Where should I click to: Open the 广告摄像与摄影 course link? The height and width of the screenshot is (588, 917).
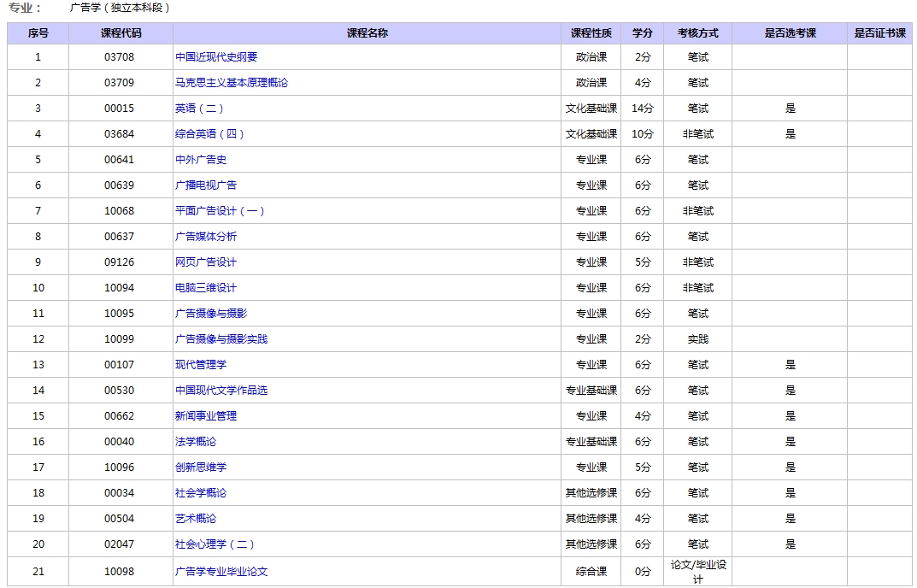point(211,314)
